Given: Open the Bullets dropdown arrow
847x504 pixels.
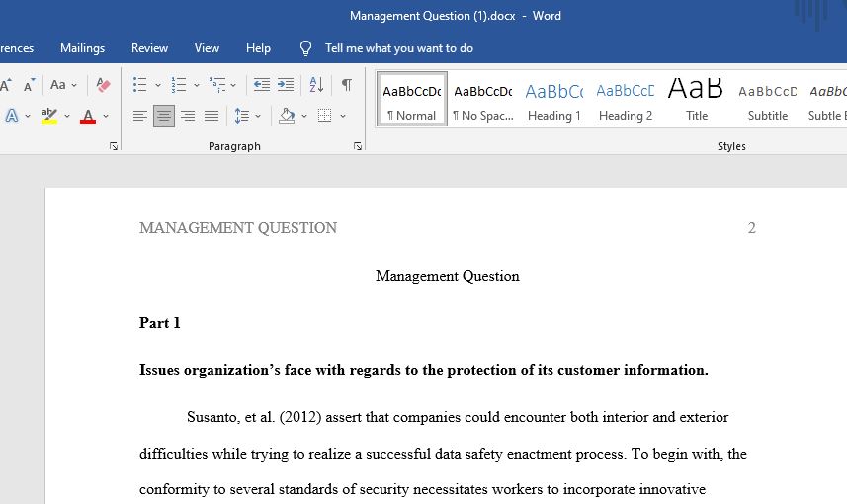Looking at the screenshot, I should [x=158, y=85].
